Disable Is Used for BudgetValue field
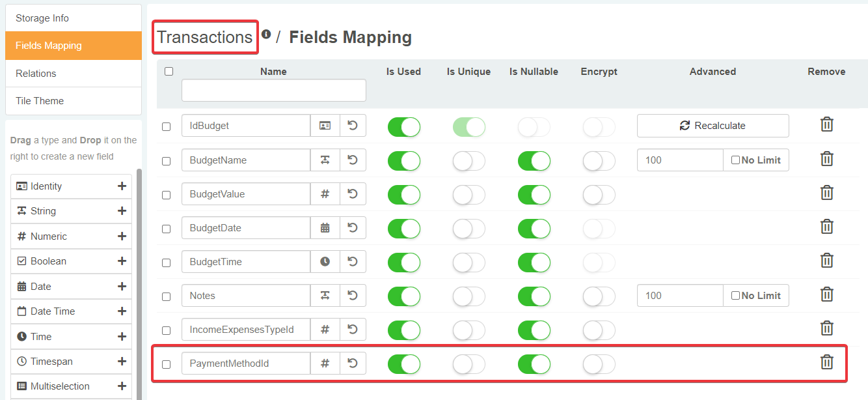 (403, 194)
